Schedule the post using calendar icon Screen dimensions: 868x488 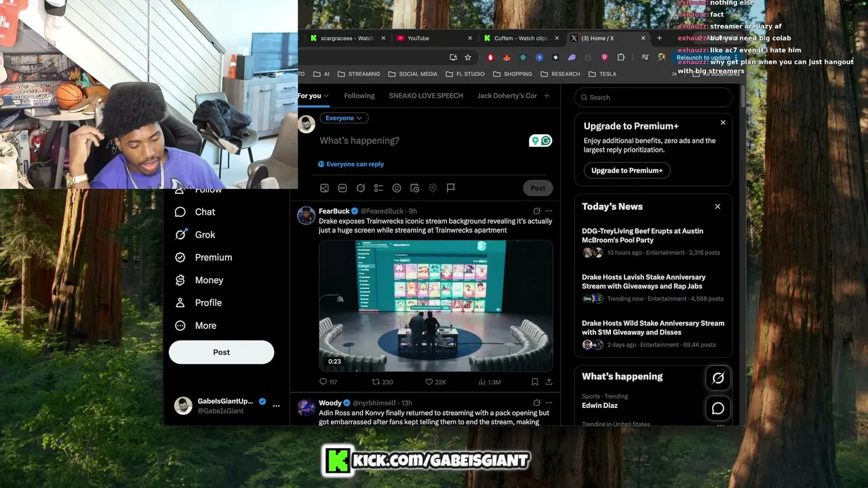pyautogui.click(x=415, y=188)
